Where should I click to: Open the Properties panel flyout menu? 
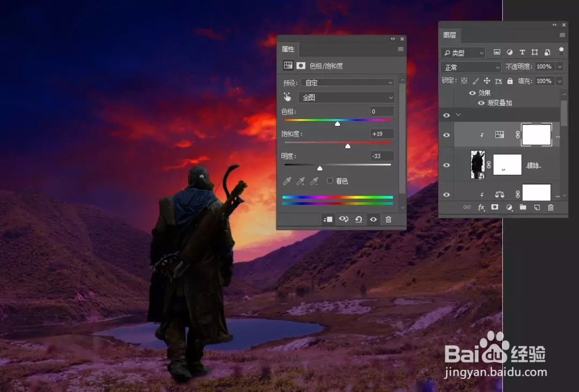point(400,49)
